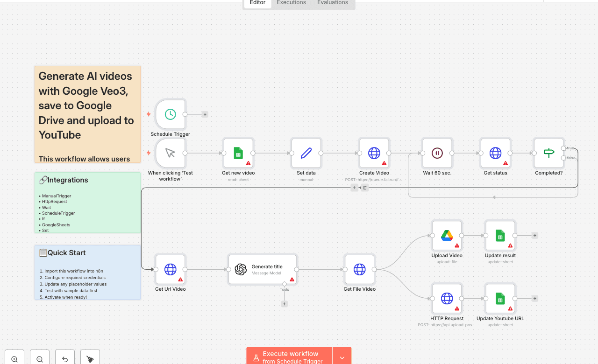Add a tool below "Generate title" with plus

click(x=284, y=303)
